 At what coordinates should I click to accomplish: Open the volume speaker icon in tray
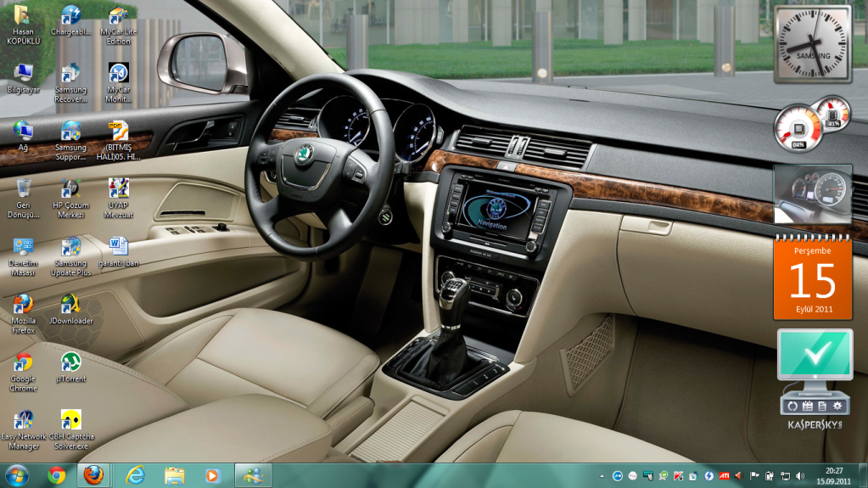[x=799, y=475]
